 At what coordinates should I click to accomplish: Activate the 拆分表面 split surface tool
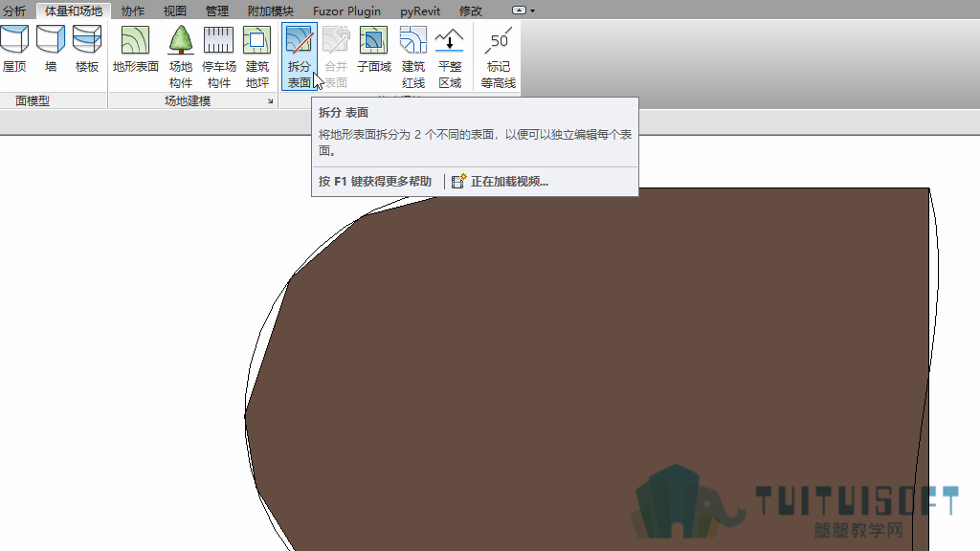[300, 56]
